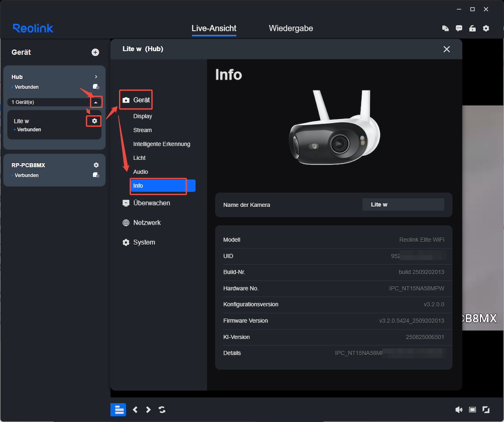Click the aspect ratio screen icon

coord(472,410)
